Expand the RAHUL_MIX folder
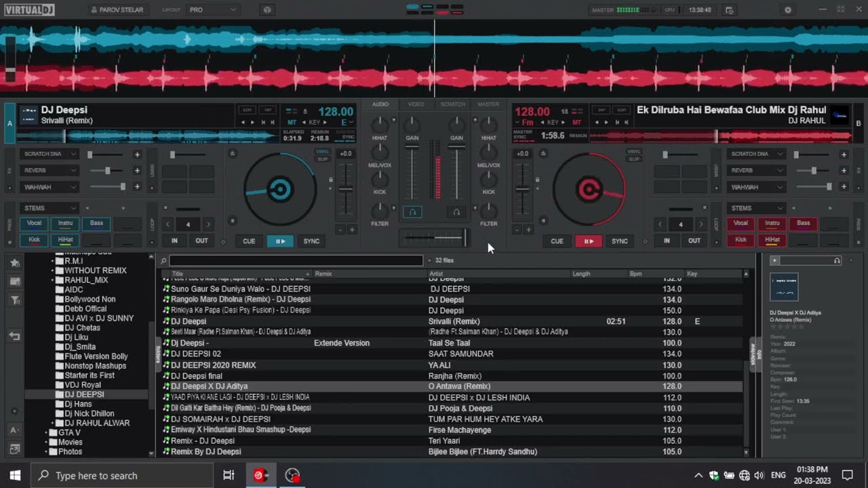The width and height of the screenshot is (868, 488). point(52,280)
